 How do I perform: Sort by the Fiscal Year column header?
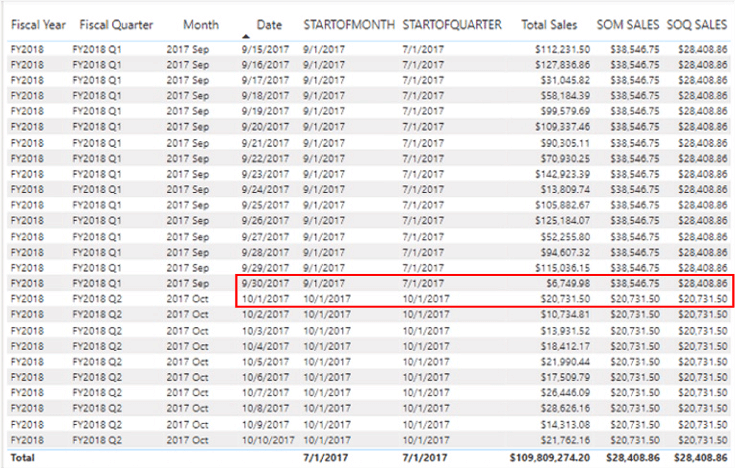click(38, 24)
